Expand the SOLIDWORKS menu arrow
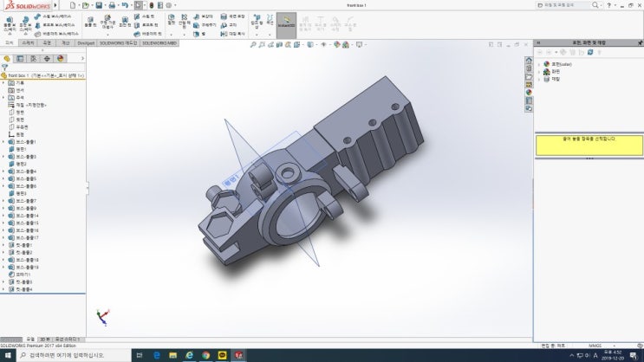Image resolution: width=644 pixels, height=362 pixels. click(55, 5)
